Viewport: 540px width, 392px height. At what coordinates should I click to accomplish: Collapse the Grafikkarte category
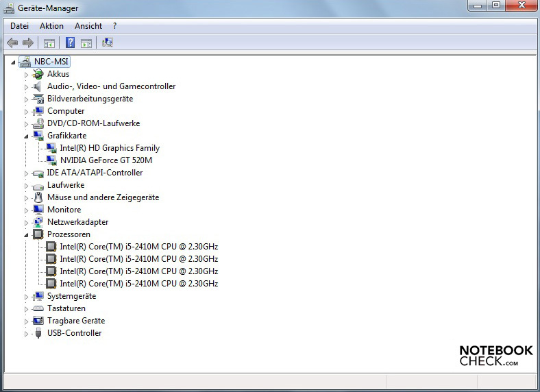pos(26,137)
